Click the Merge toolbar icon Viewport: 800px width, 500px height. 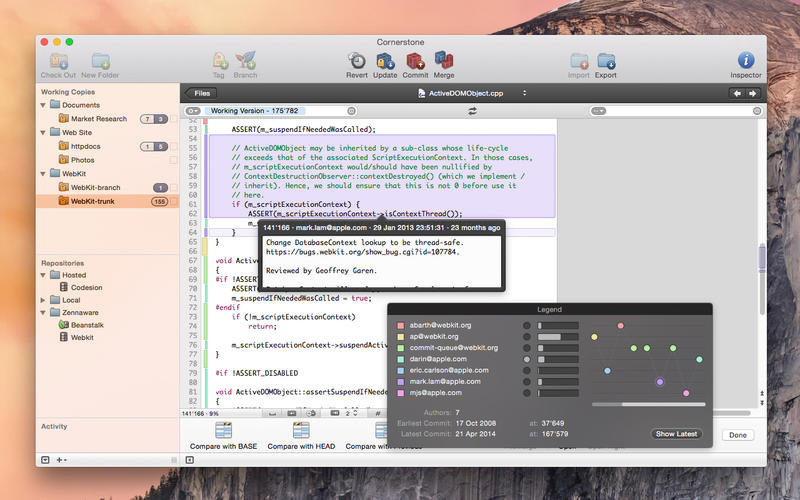point(444,61)
